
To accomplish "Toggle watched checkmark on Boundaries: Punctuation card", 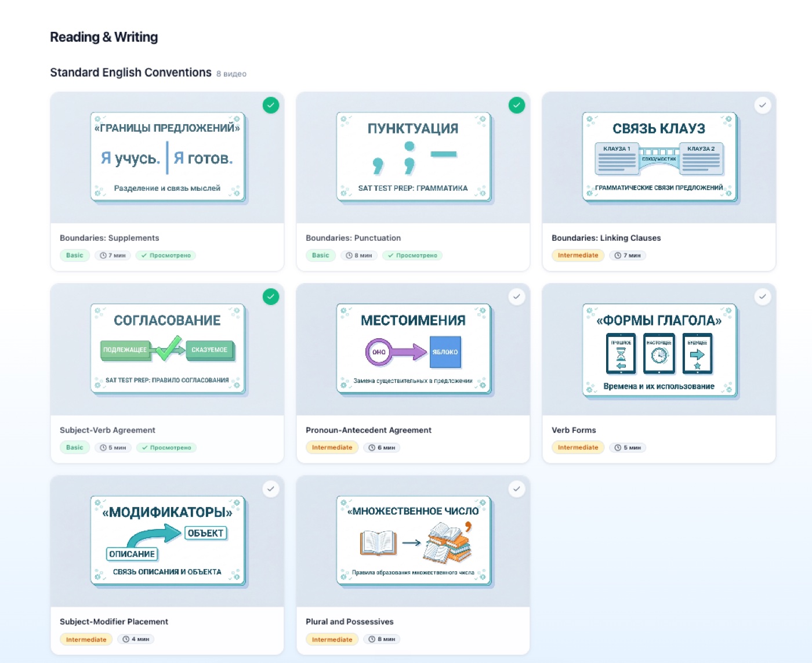I will click(517, 105).
